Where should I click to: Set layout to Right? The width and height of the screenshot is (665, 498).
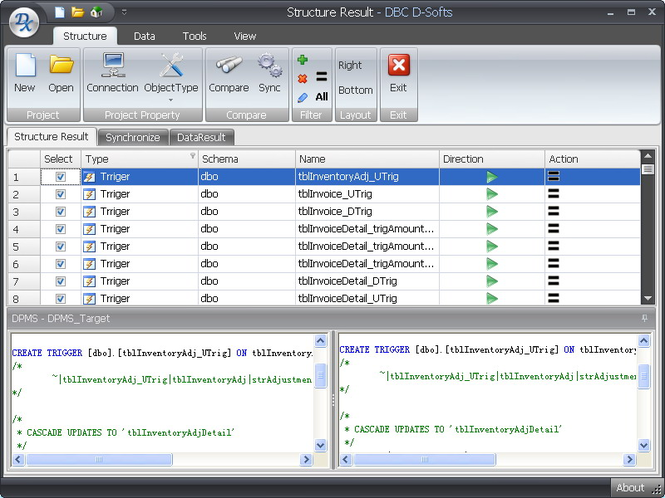pyautogui.click(x=350, y=65)
